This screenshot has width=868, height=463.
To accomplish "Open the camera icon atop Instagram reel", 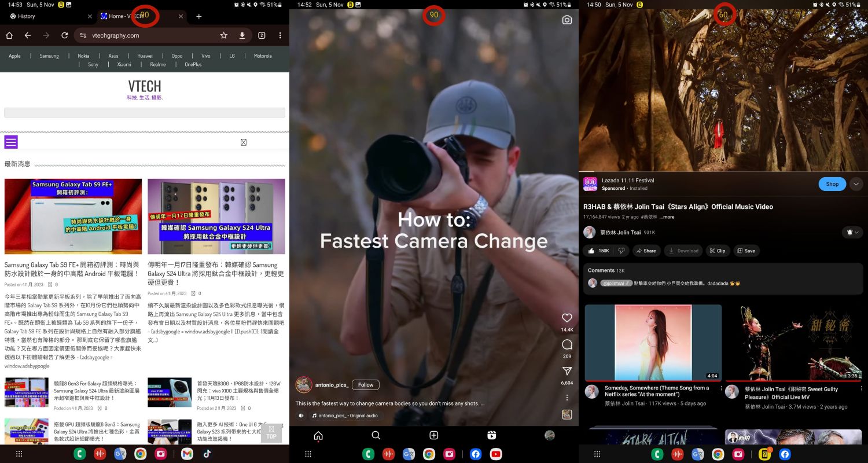I will [x=567, y=20].
